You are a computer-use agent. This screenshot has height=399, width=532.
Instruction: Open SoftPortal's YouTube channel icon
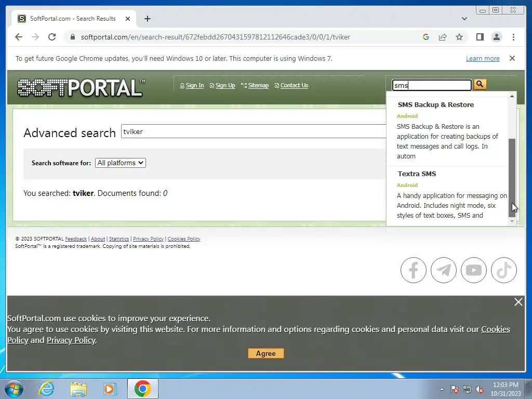[474, 270]
